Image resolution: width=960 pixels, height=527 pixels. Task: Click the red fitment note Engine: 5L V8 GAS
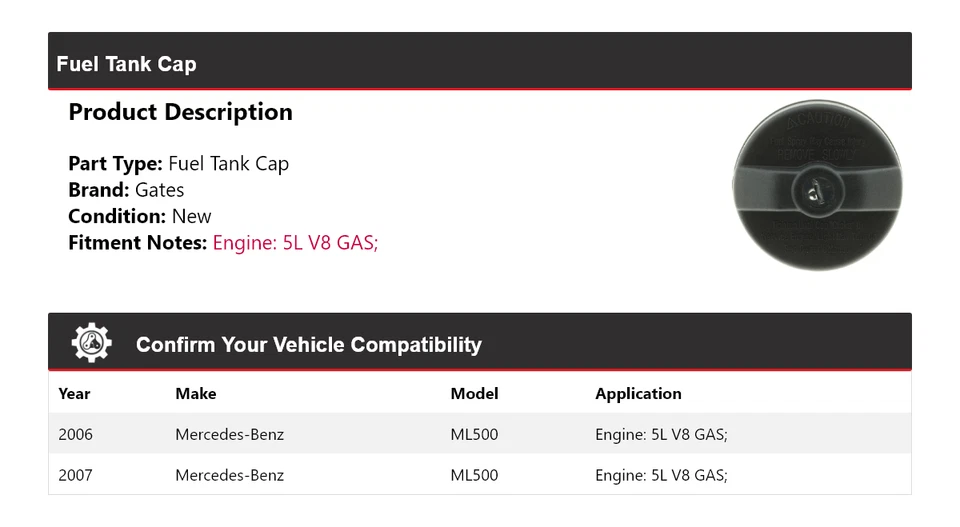click(x=295, y=242)
